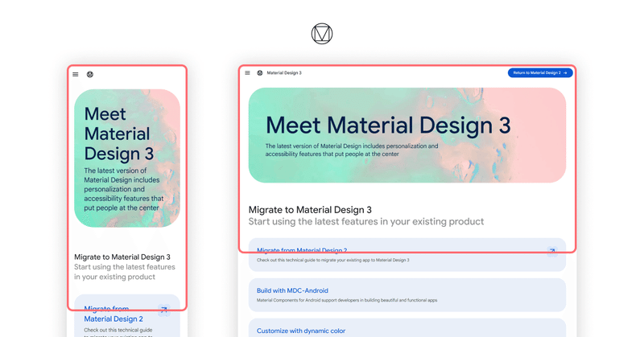
Task: Click the mobile 'Meet Material Design 3' hero card
Action: point(127,158)
